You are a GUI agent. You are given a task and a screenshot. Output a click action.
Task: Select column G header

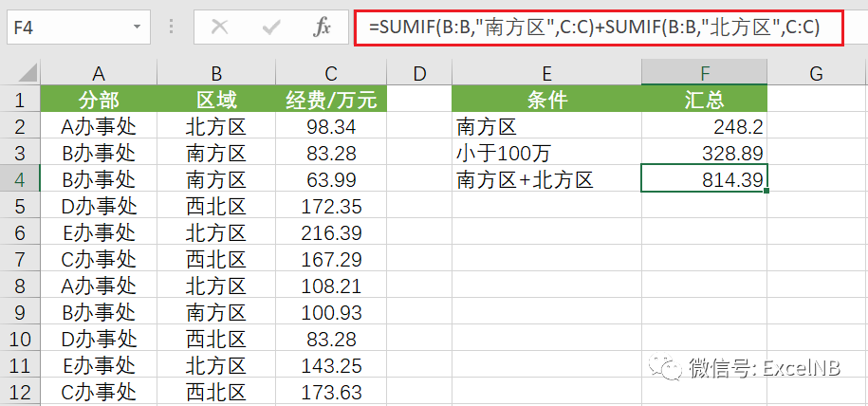(x=817, y=72)
